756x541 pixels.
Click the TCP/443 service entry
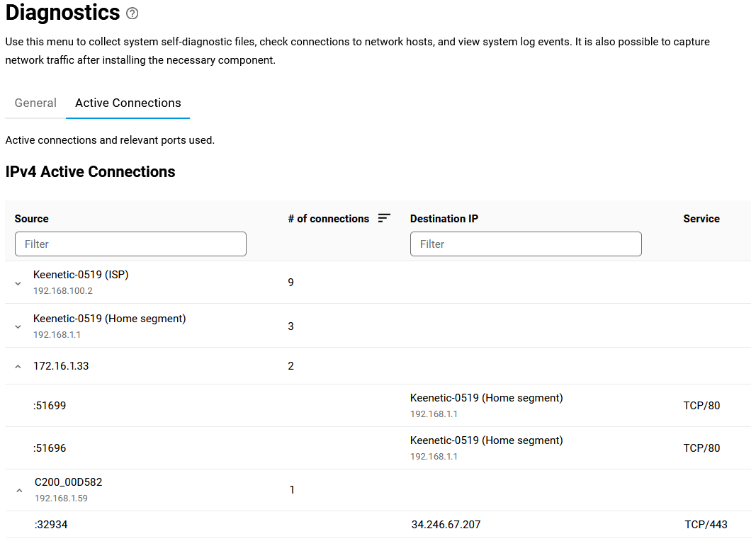click(x=706, y=525)
